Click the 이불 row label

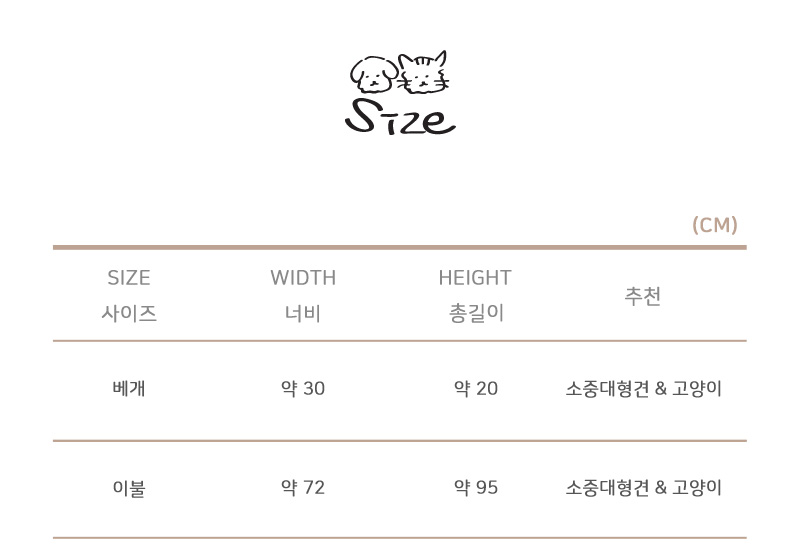coord(129,489)
